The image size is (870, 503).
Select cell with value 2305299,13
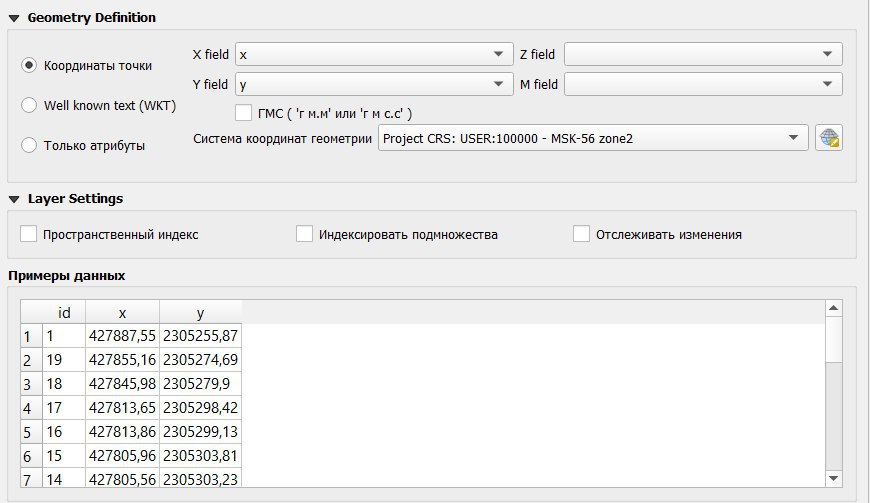point(200,432)
